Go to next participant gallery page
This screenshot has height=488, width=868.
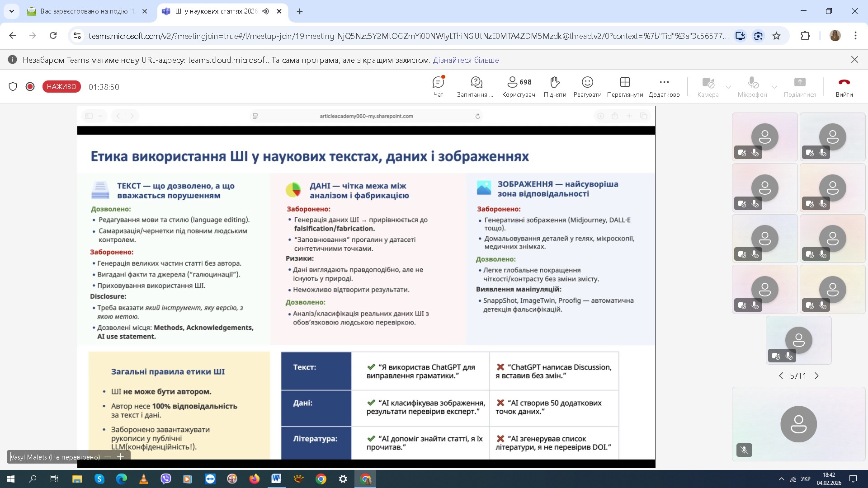pos(816,375)
